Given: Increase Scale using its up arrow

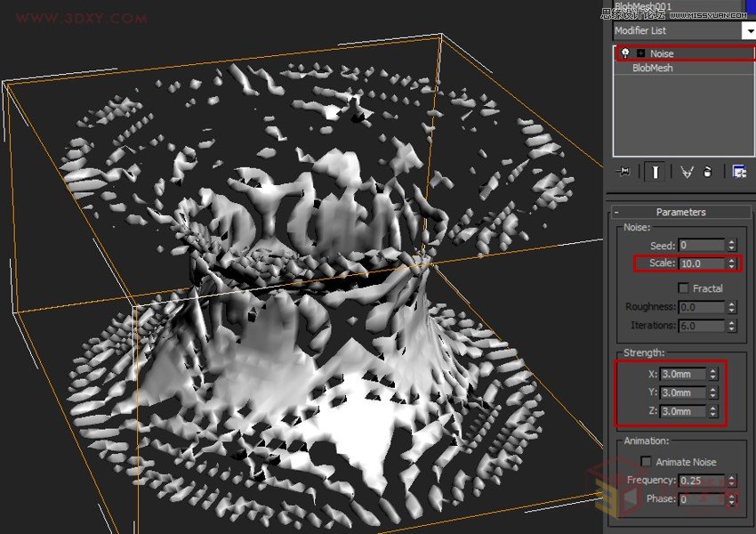Looking at the screenshot, I should [x=732, y=260].
